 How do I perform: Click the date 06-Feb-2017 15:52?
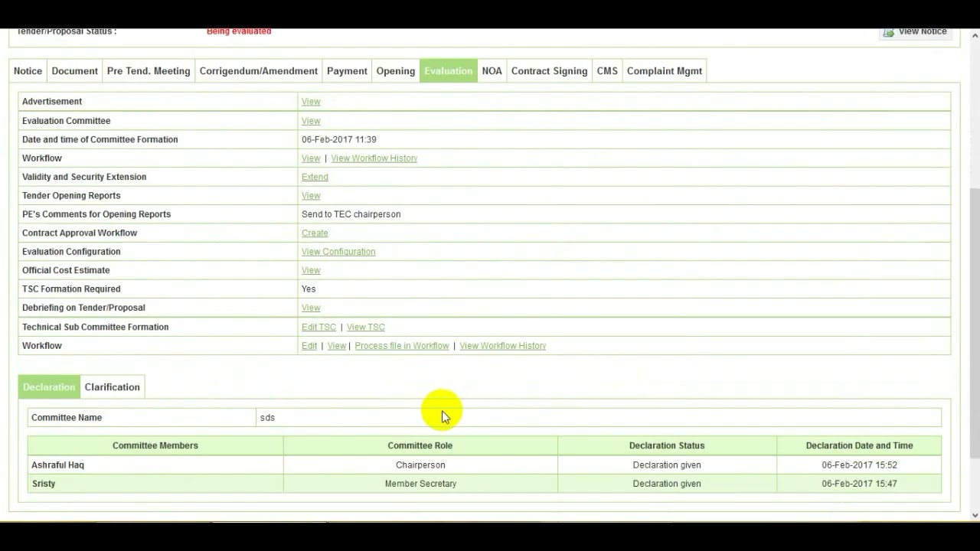click(859, 465)
